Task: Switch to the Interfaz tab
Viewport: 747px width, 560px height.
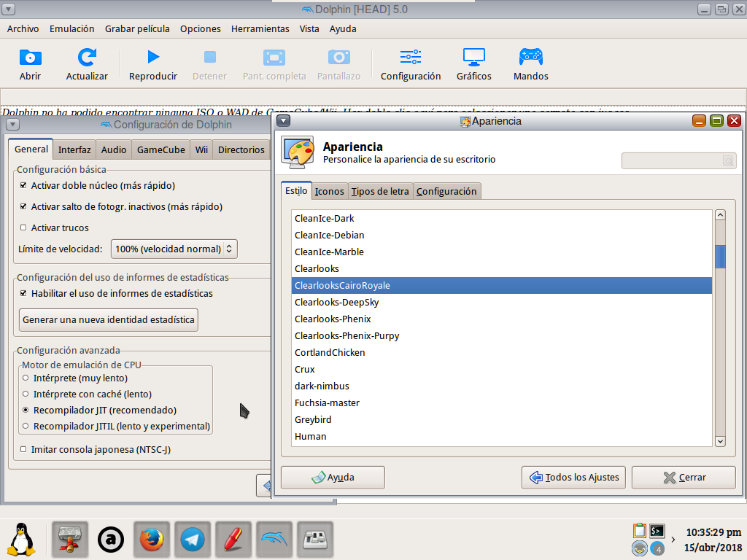Action: (x=74, y=149)
